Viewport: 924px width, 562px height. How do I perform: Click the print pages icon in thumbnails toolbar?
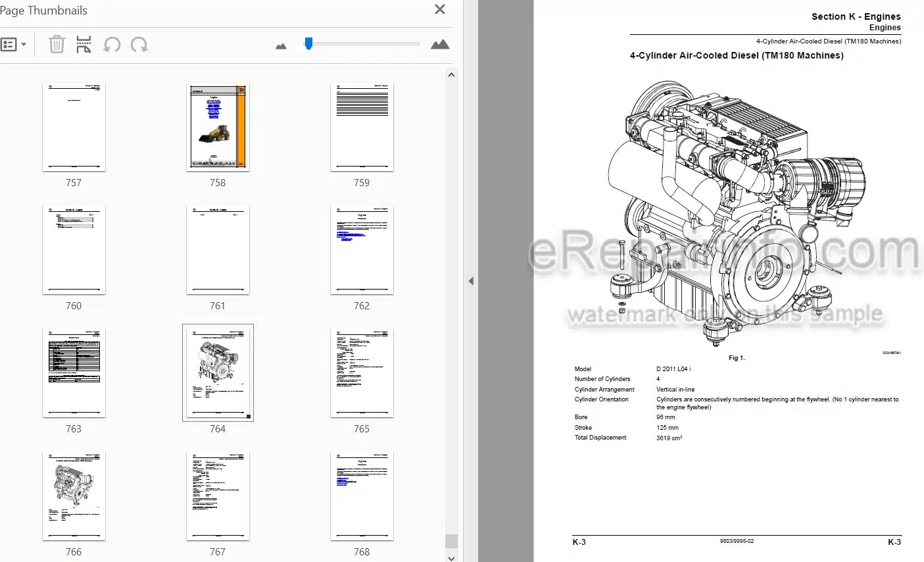pos(84,45)
